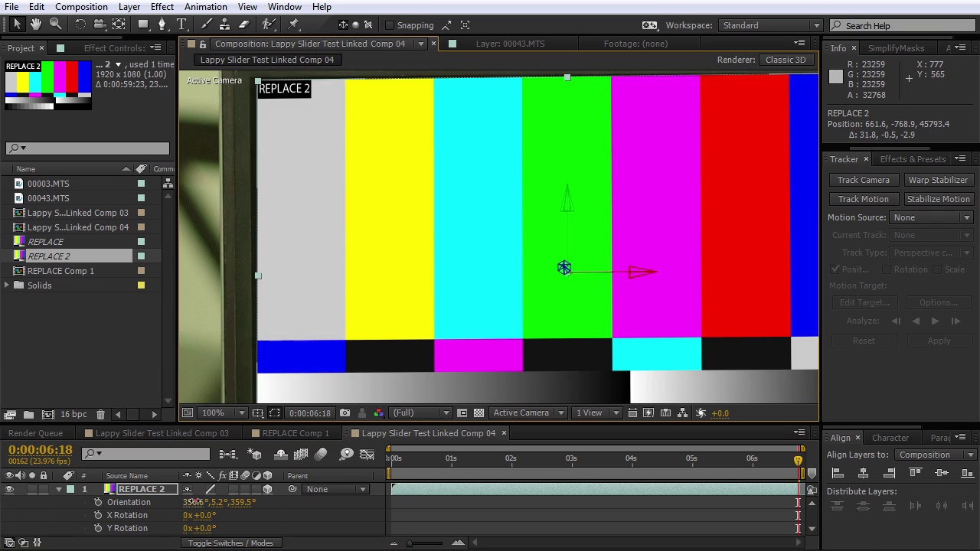This screenshot has width=980, height=551.
Task: Click the Composition Mini-Flowchart icon
Action: [x=227, y=454]
